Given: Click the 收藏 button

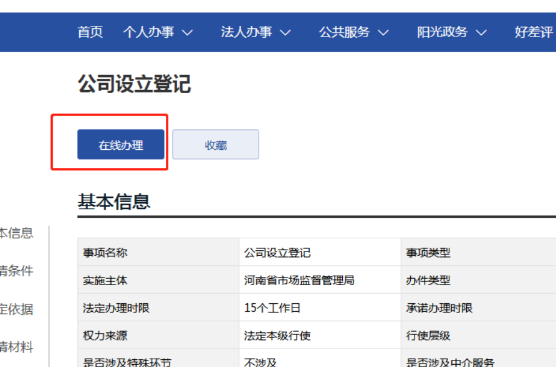Looking at the screenshot, I should click(216, 144).
